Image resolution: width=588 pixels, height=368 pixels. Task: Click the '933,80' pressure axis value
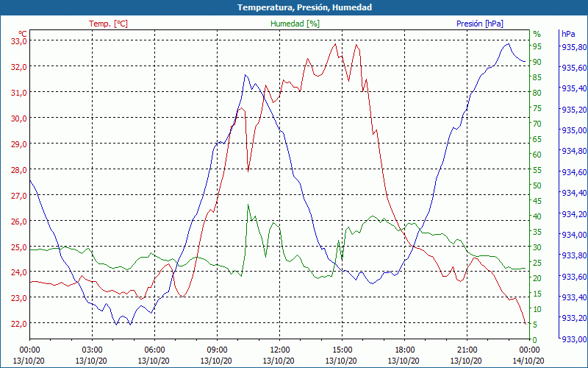pos(573,255)
